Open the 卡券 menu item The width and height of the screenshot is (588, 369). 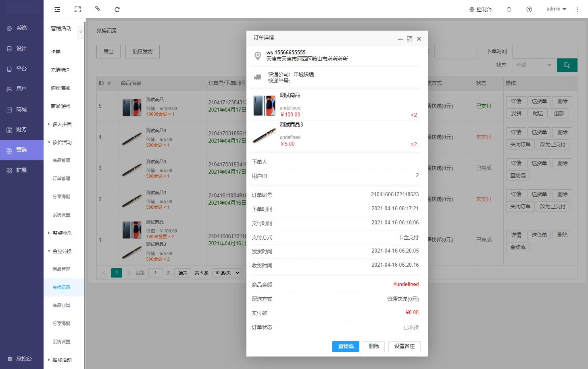point(56,52)
